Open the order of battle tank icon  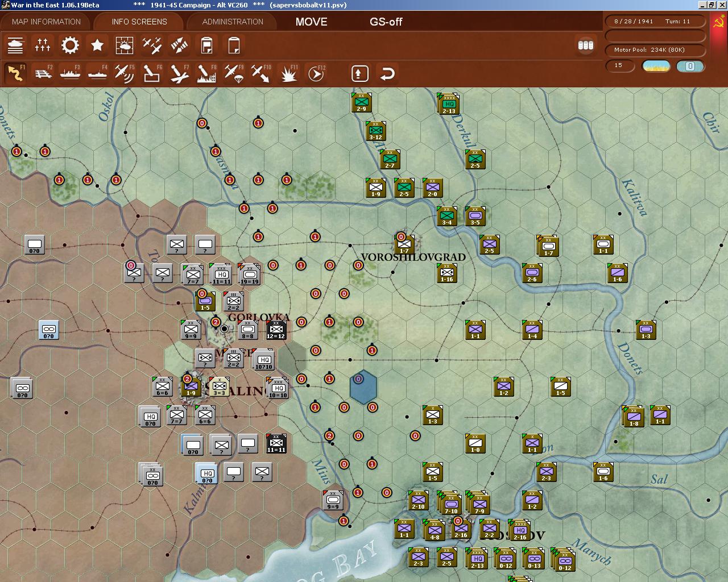tap(15, 45)
